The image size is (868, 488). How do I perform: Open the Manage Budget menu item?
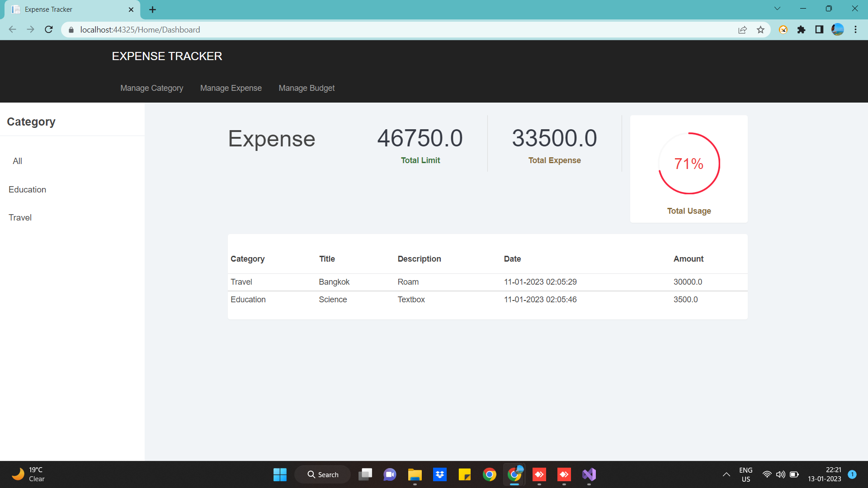[307, 88]
